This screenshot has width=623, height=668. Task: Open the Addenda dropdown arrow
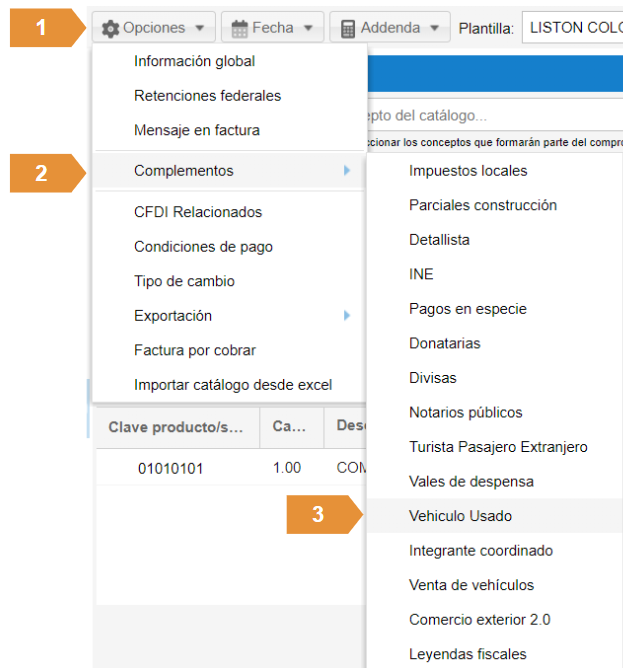point(434,28)
